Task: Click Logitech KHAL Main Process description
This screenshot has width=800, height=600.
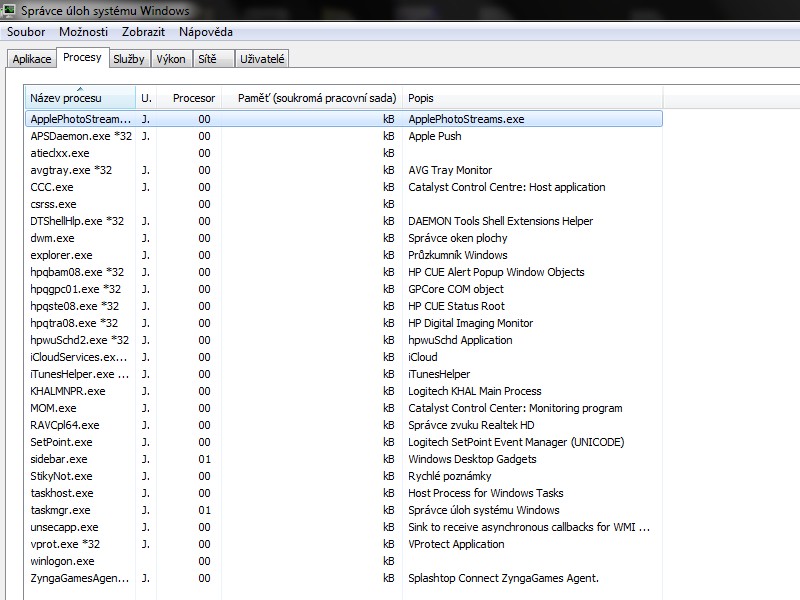Action: (x=474, y=391)
